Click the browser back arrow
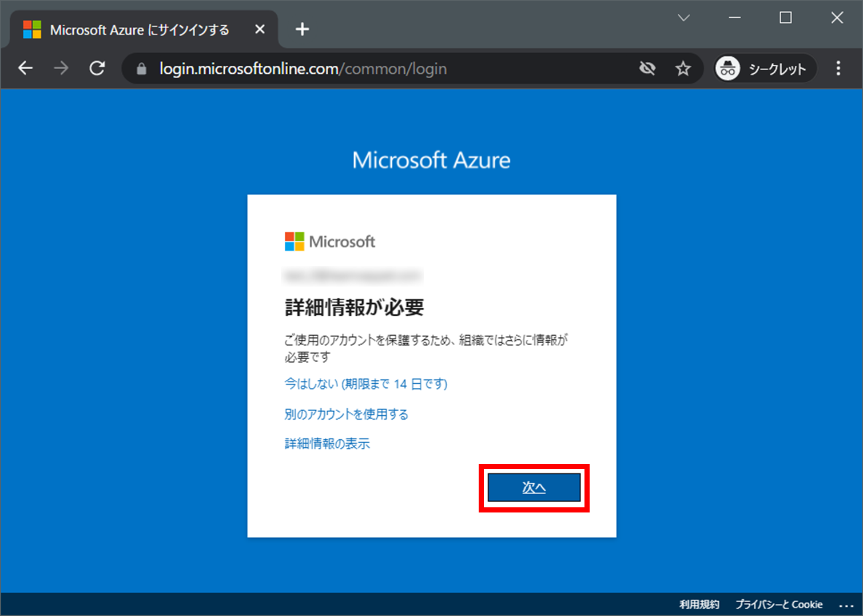 click(x=26, y=69)
